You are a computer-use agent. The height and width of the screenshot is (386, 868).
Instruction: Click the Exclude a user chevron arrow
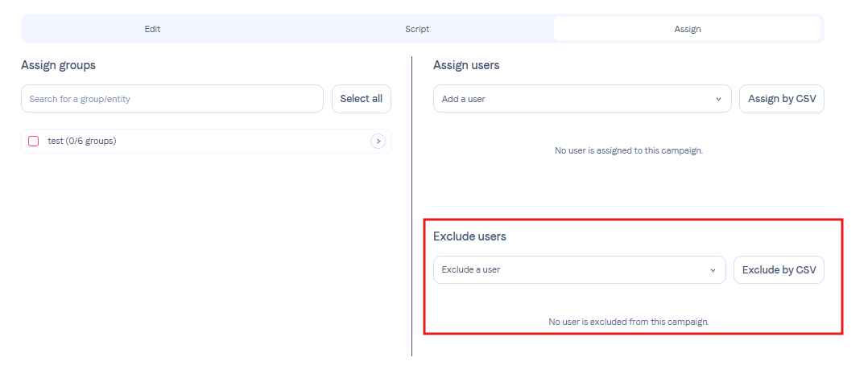pos(713,270)
